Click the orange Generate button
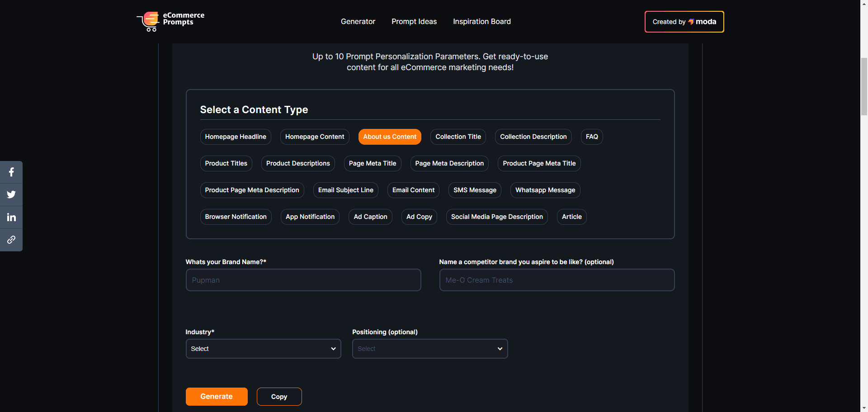The width and height of the screenshot is (868, 412). (217, 397)
